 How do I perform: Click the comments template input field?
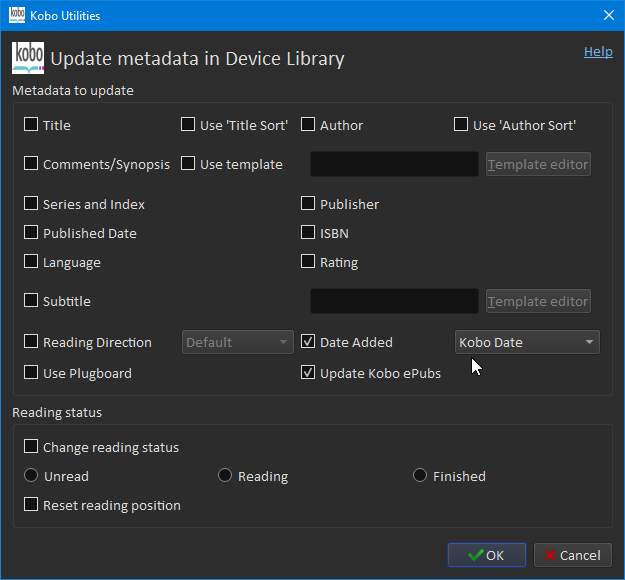pyautogui.click(x=394, y=164)
